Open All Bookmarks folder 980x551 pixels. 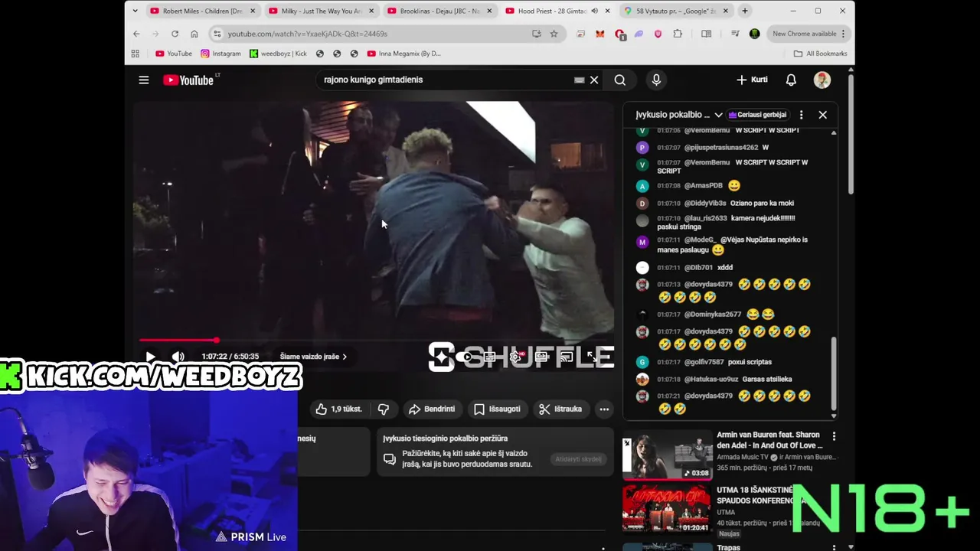click(x=820, y=54)
